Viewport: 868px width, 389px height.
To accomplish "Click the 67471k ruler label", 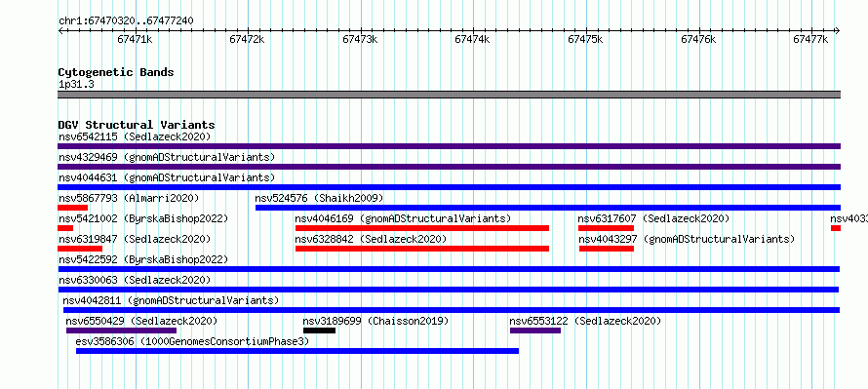I will click(135, 39).
